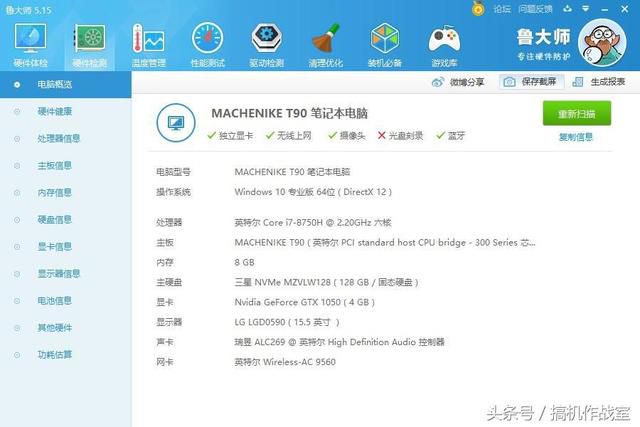The height and width of the screenshot is (427, 640).
Task: Click the Core i7-8750H processor value
Action: coord(313,222)
